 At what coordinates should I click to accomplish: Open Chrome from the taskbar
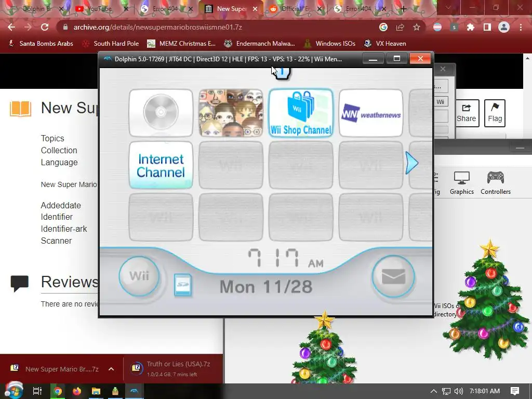pyautogui.click(x=58, y=391)
